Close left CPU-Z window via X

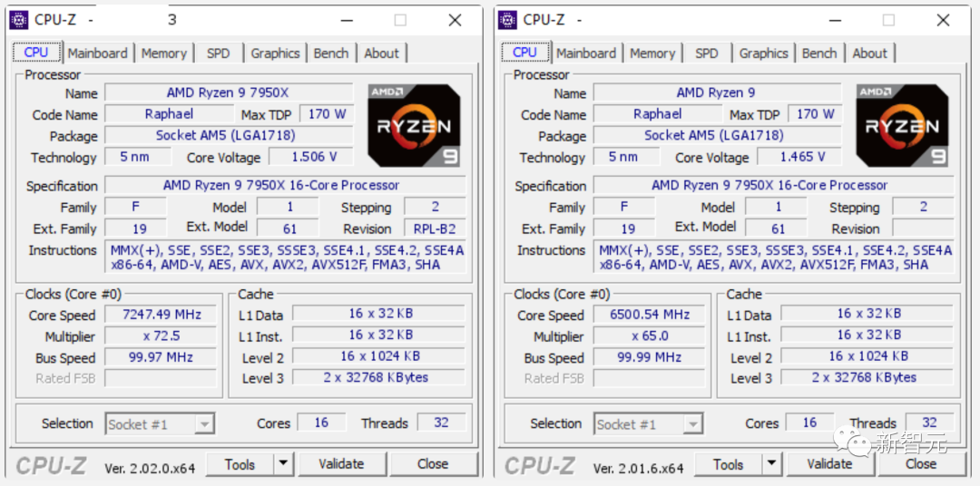point(455,20)
